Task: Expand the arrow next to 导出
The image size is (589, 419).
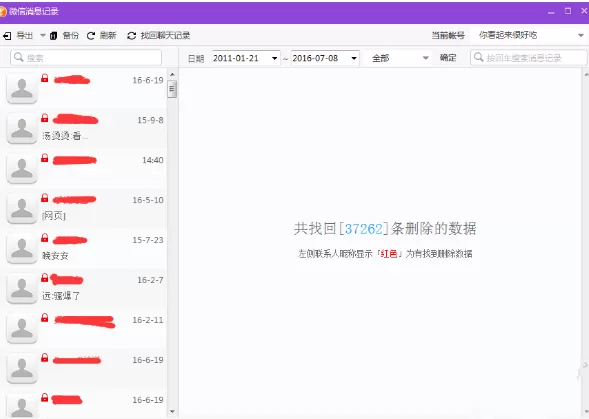Action: click(43, 36)
